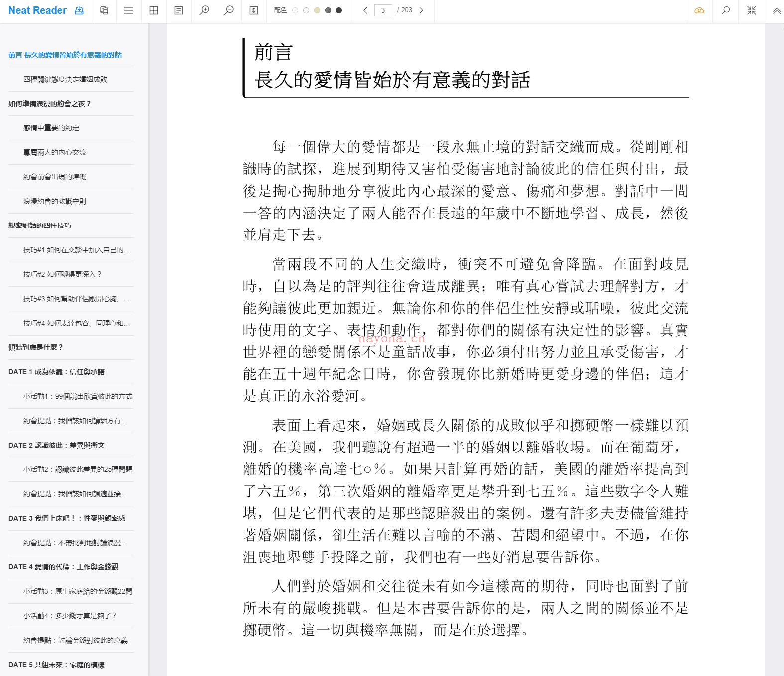This screenshot has height=676, width=784.
Task: Go to next page arrow
Action: click(x=421, y=10)
